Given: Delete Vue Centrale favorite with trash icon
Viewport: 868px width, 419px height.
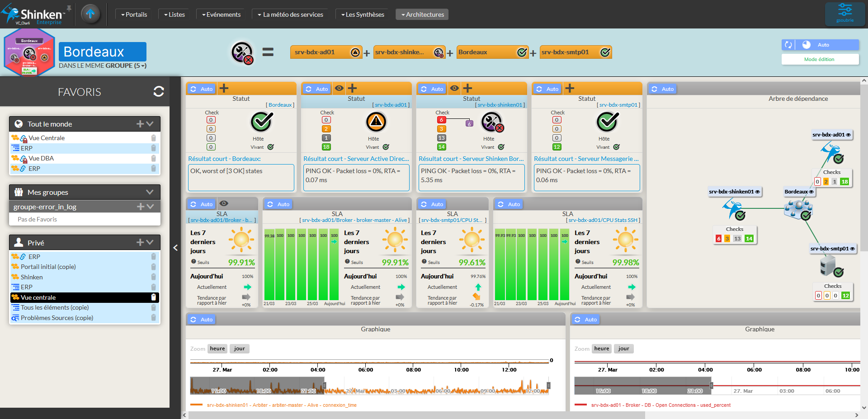Looking at the screenshot, I should 153,138.
